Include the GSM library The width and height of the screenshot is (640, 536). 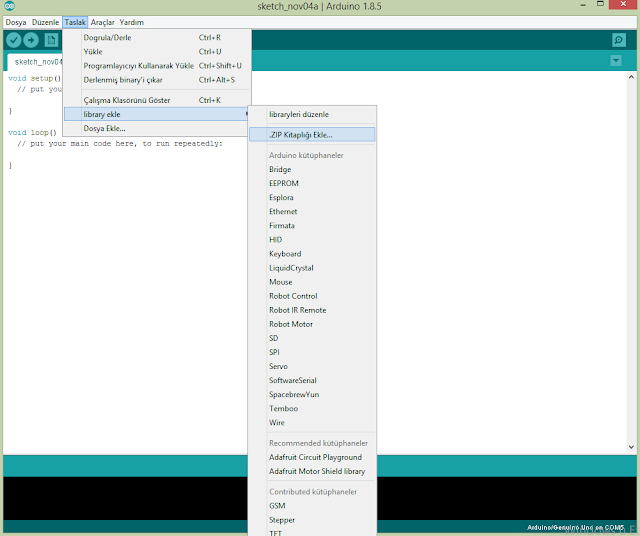click(312, 506)
